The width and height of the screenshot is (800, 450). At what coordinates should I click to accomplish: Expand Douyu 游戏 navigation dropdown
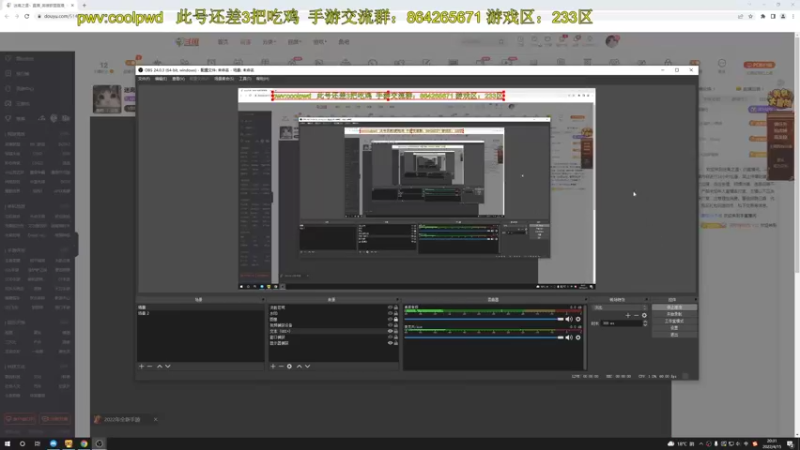[320, 42]
